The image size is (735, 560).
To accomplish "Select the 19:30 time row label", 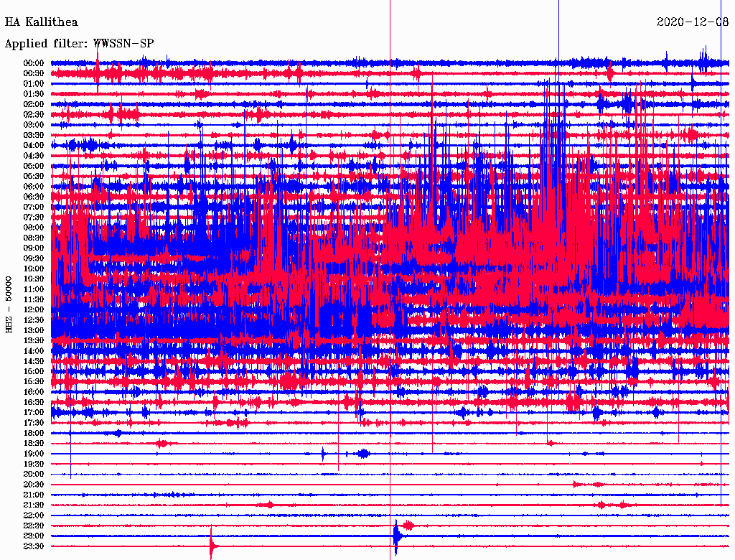I will (34, 464).
